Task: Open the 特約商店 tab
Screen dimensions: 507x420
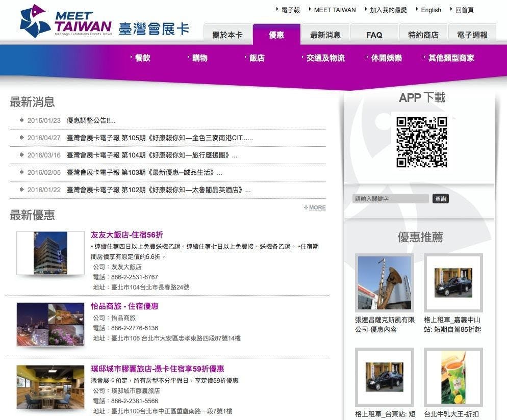Action: 423,34
